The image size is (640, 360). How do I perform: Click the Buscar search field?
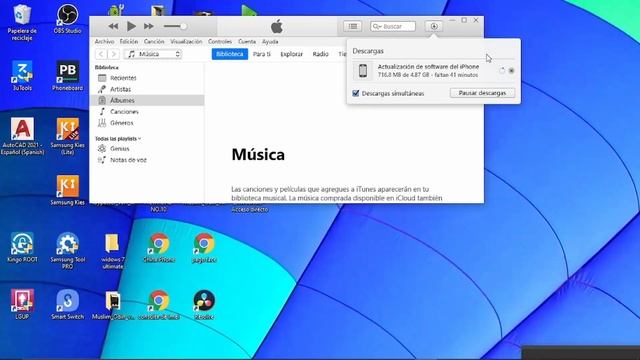[x=393, y=26]
